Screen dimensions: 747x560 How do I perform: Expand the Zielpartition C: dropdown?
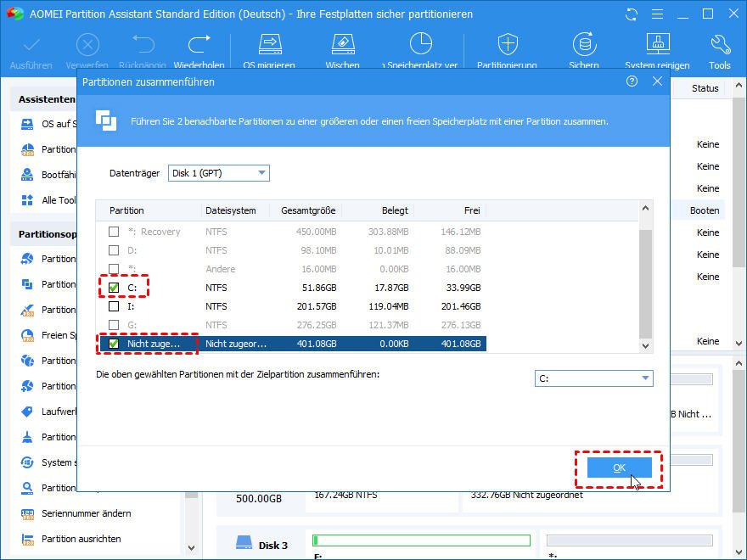593,378
